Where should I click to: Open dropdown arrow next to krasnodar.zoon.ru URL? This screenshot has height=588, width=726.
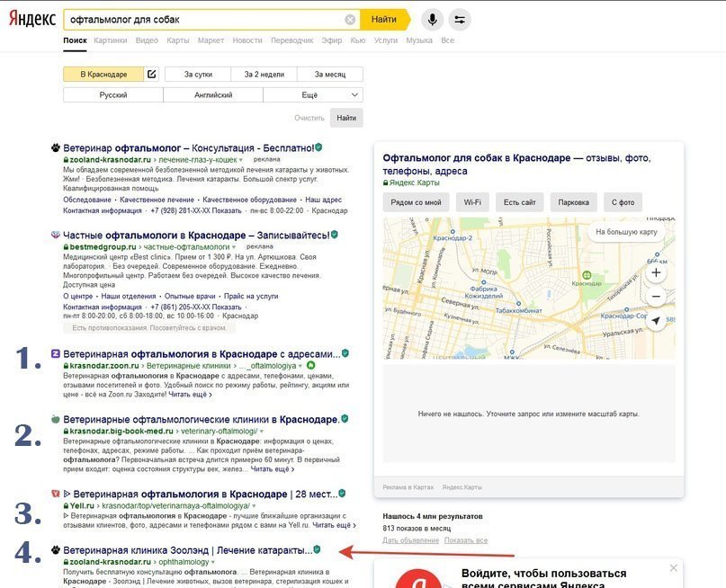pyautogui.click(x=300, y=366)
